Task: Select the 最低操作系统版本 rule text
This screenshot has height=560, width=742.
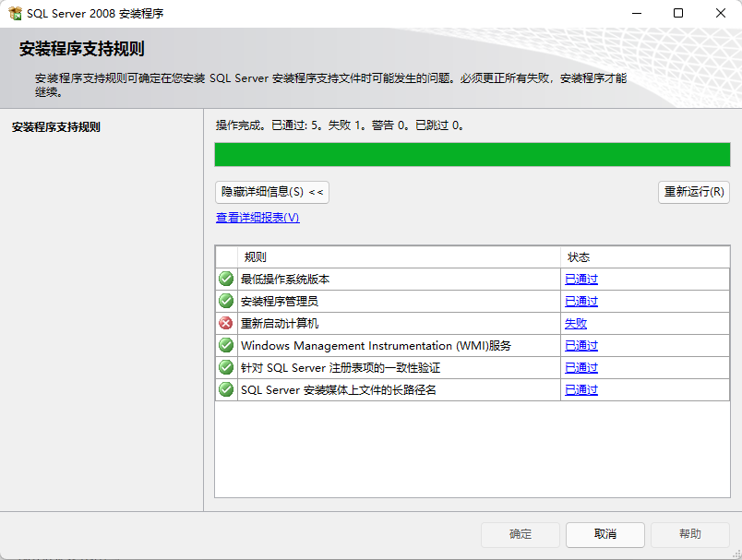Action: [285, 279]
